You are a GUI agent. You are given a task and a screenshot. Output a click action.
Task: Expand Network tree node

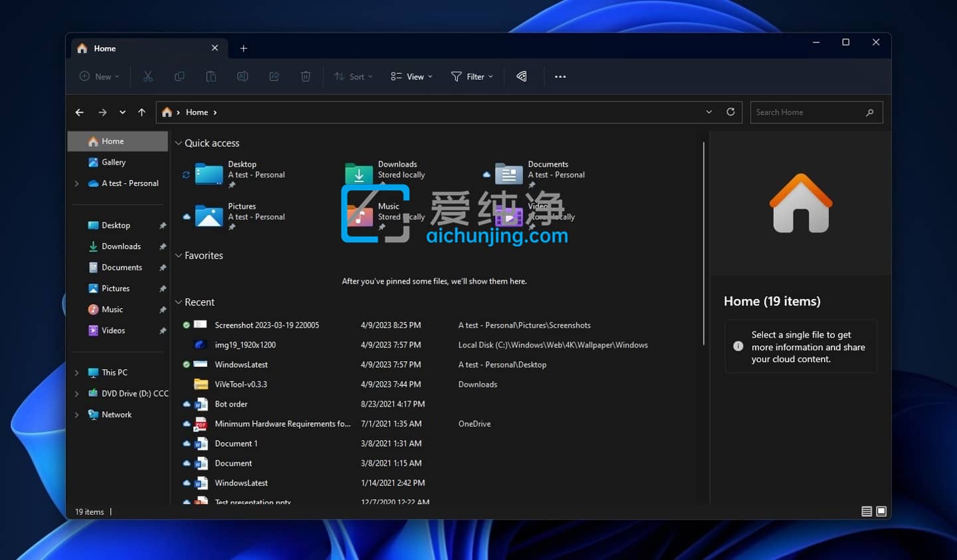[77, 415]
